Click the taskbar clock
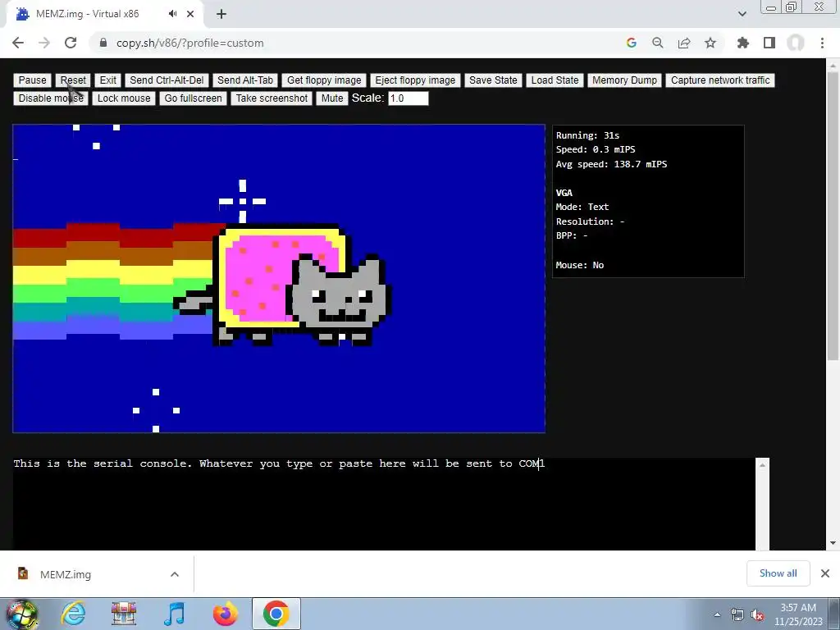Screen dimensions: 840x630 [798, 614]
